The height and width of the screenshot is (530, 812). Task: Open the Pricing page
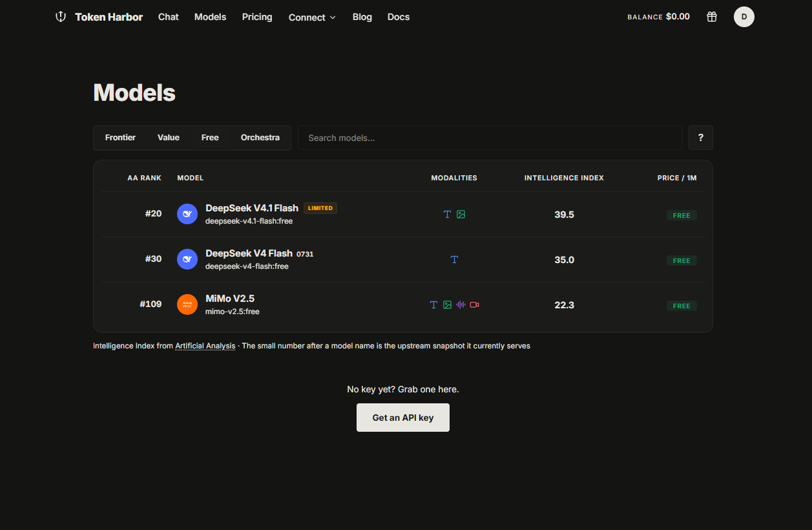257,17
